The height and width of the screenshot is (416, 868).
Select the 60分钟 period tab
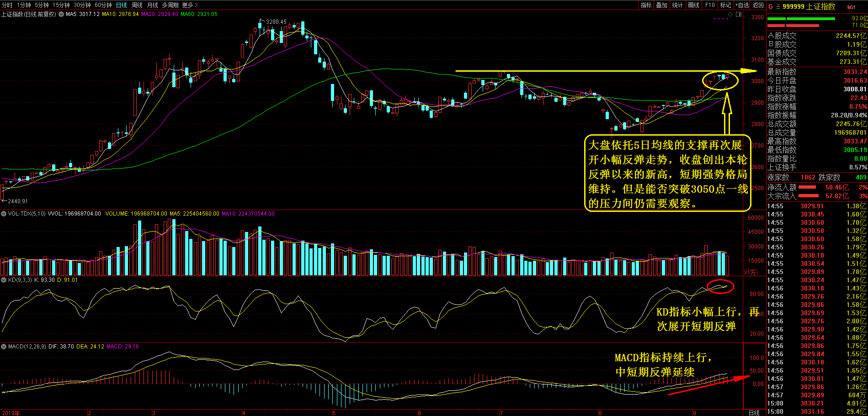103,5
